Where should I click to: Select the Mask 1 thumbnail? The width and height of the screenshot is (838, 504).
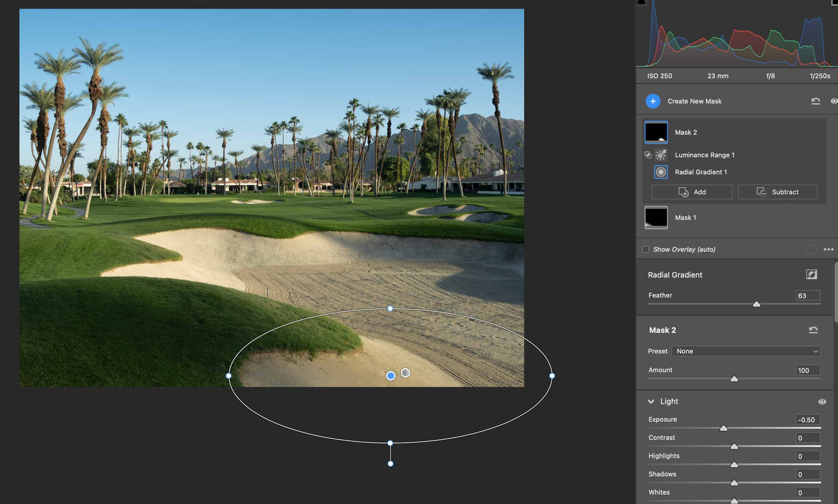(x=656, y=217)
